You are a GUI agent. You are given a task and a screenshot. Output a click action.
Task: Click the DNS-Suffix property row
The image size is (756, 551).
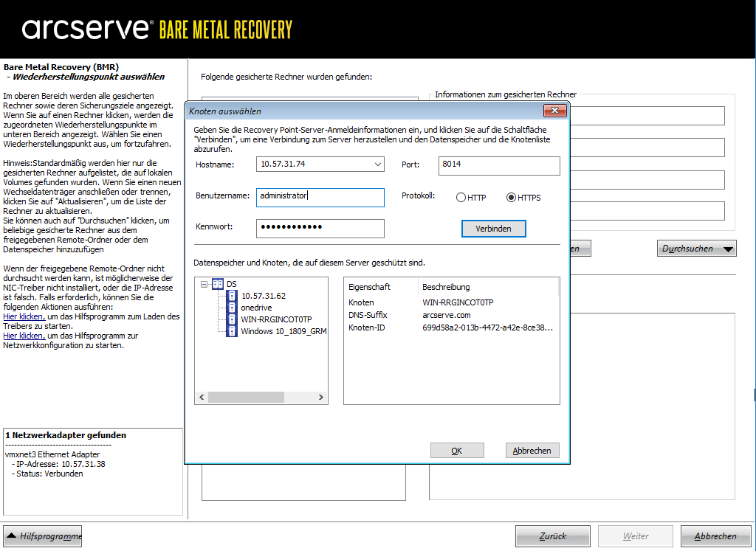452,315
